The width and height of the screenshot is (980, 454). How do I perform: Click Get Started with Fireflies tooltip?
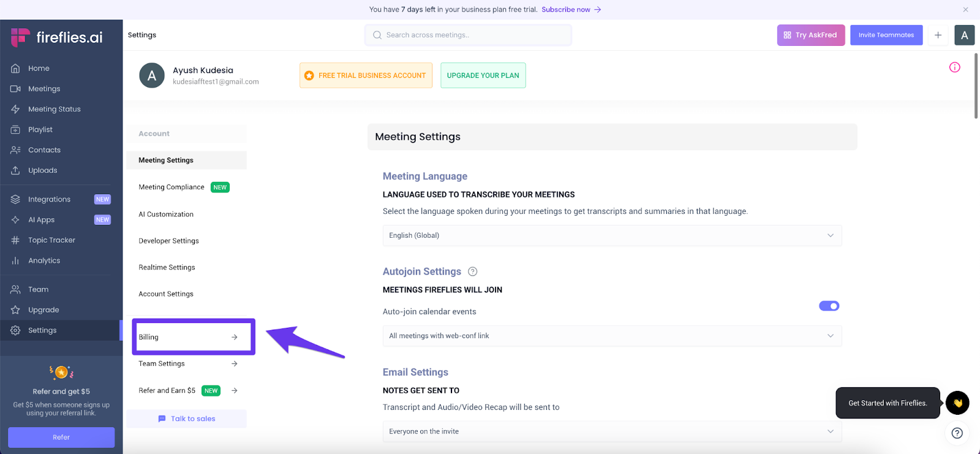coord(888,403)
